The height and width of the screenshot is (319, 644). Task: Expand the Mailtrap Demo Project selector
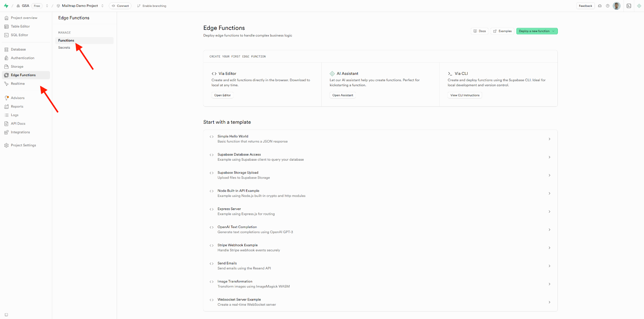[x=79, y=6]
